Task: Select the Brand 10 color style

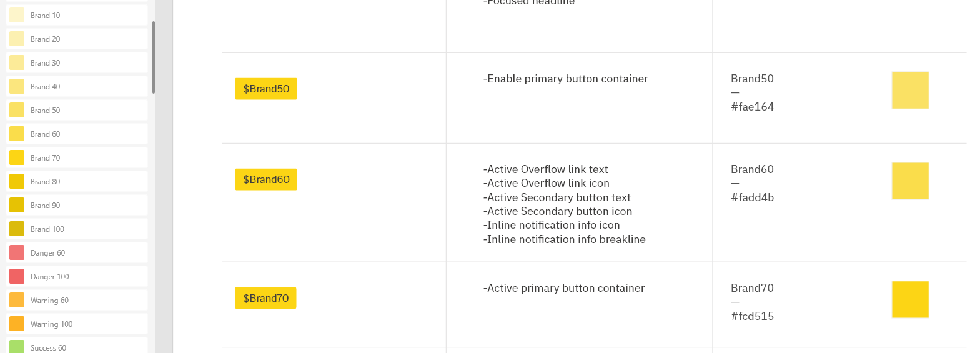Action: 76,16
